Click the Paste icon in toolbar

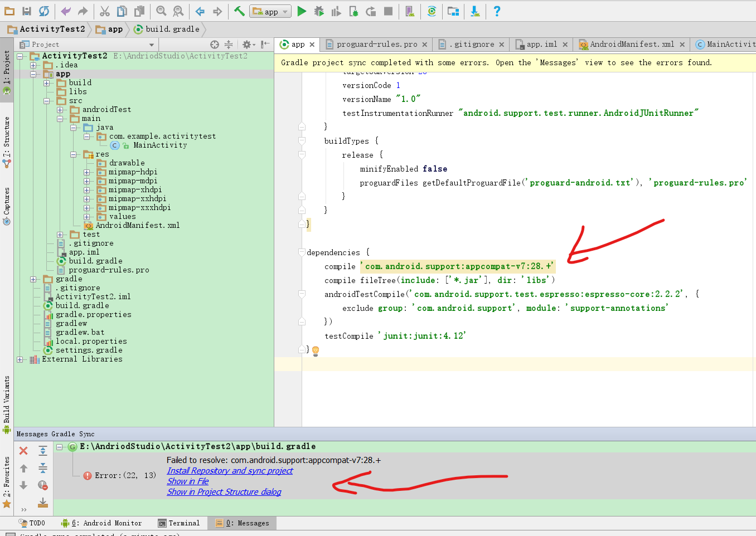coord(139,11)
